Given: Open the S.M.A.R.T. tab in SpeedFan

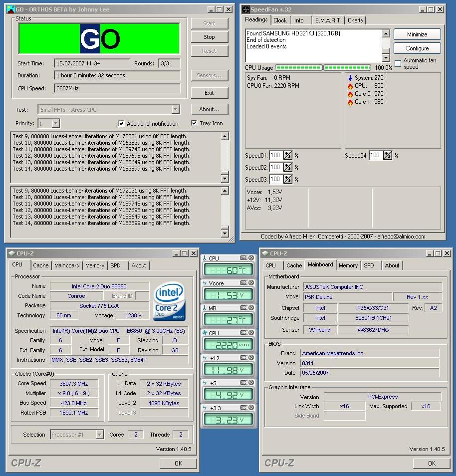Looking at the screenshot, I should pyautogui.click(x=328, y=20).
